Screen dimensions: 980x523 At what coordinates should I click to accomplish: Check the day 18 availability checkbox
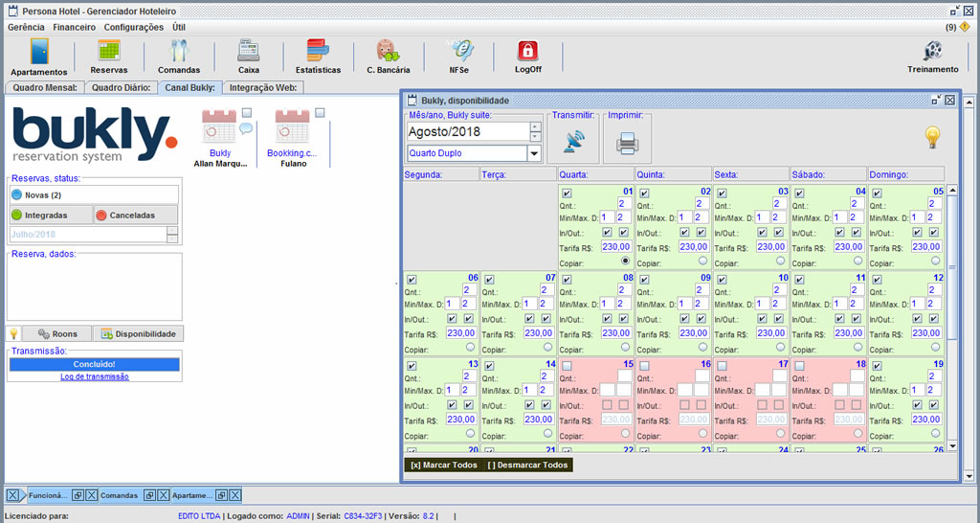(799, 366)
